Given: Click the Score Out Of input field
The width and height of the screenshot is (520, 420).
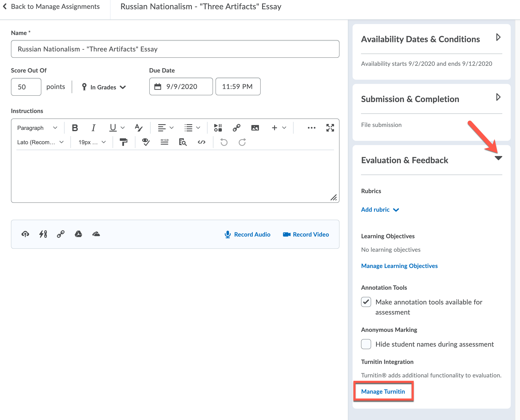Looking at the screenshot, I should [26, 87].
